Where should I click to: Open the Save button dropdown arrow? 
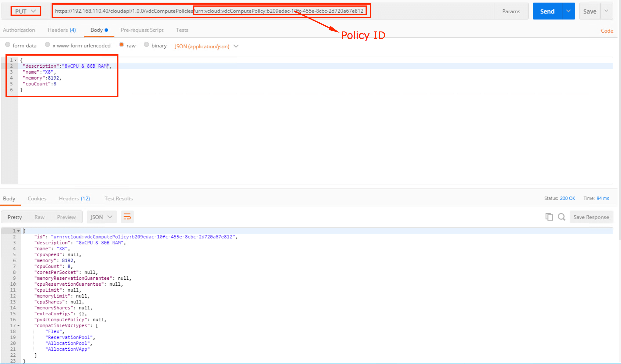tap(606, 11)
